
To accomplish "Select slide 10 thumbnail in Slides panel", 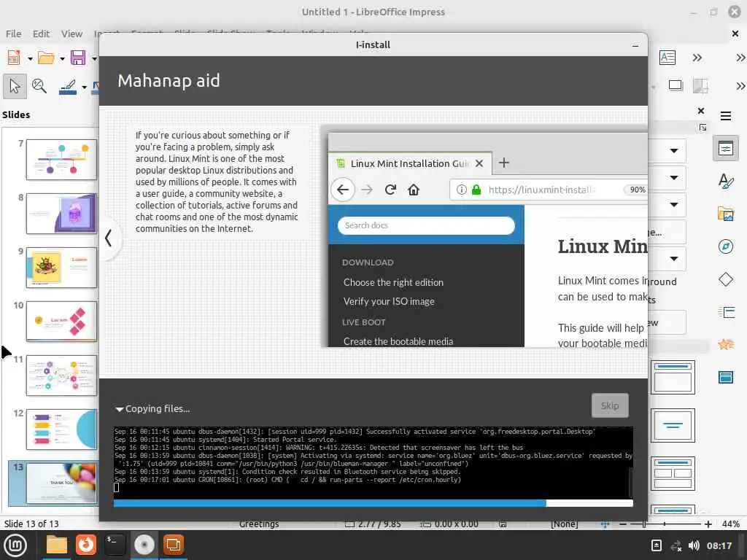I will (61, 322).
